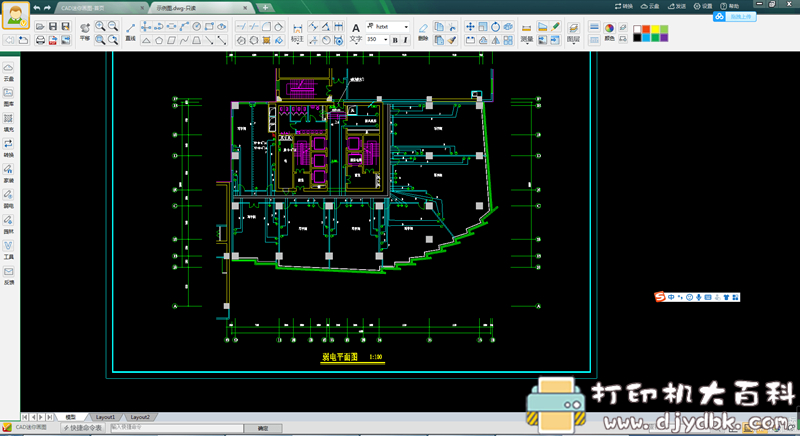The height and width of the screenshot is (436, 800).
Task: Open the library (图库) sidebar item
Action: pos(9,97)
